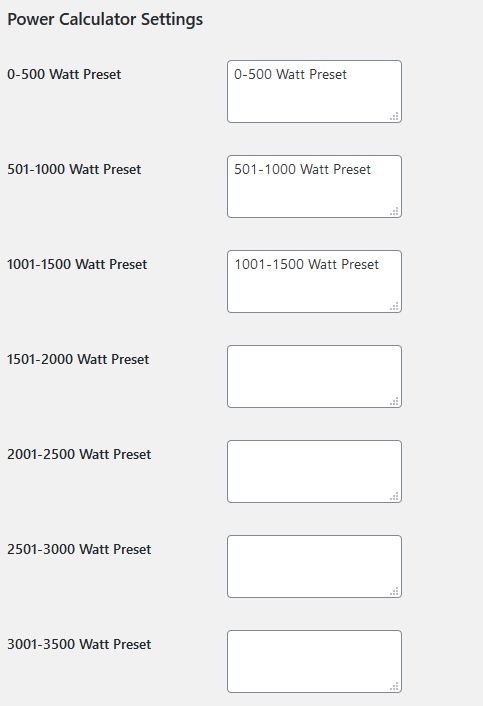Click the 2501-3000 Watt Preset field label
The height and width of the screenshot is (706, 483).
tap(79, 549)
